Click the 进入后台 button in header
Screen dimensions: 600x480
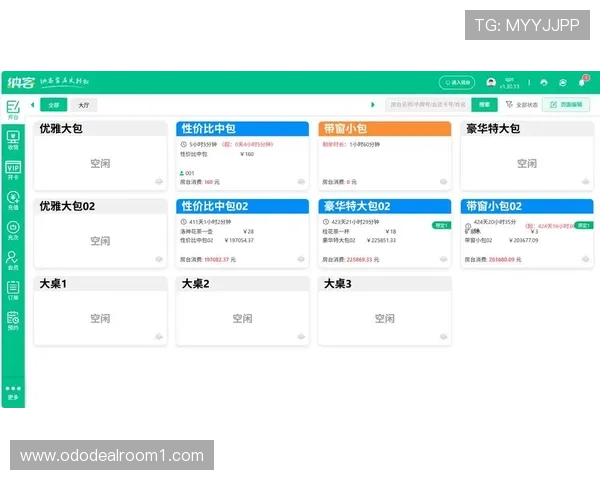[x=457, y=82]
